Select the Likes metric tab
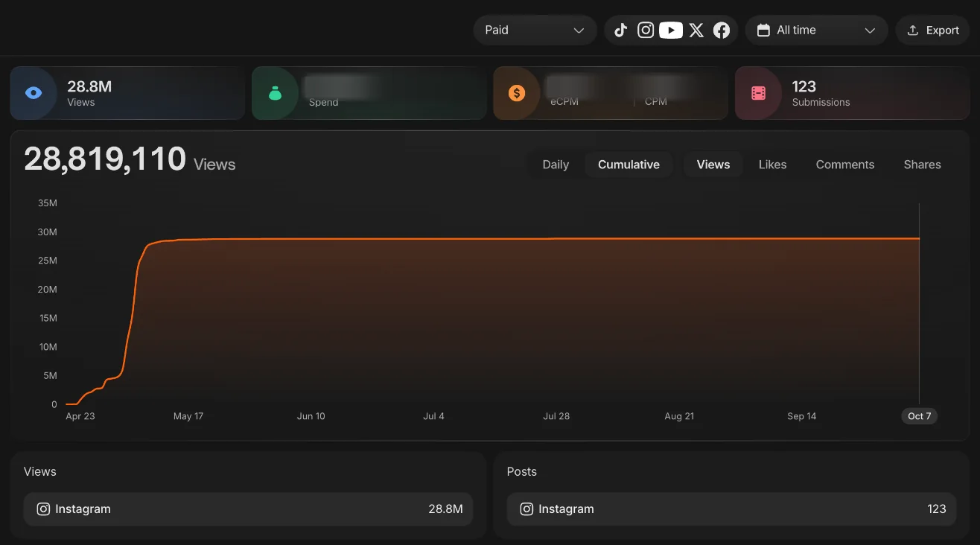This screenshot has width=980, height=545. click(772, 165)
